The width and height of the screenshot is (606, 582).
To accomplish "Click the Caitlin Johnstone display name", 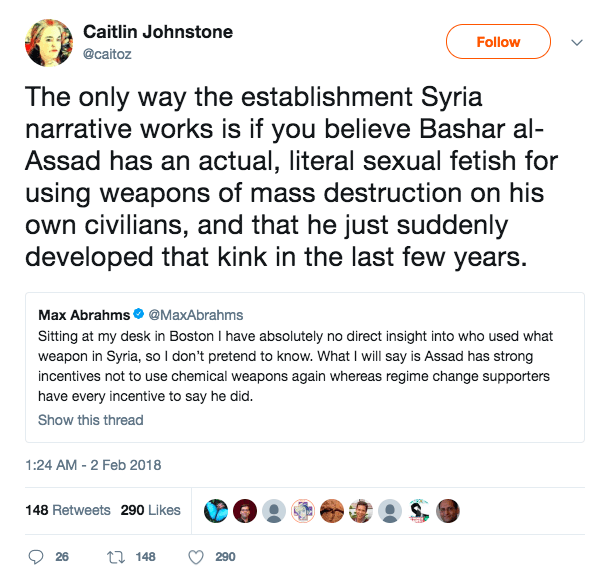I will [x=158, y=32].
